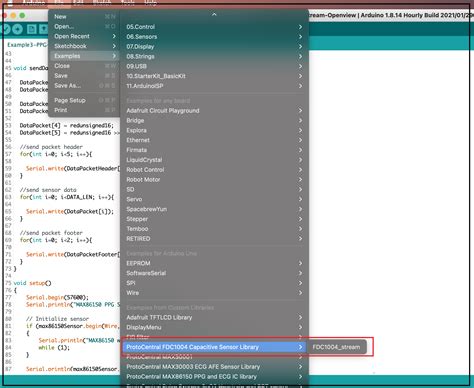Open the FDC1004_stream example sketch
474x388 pixels.
(336, 347)
